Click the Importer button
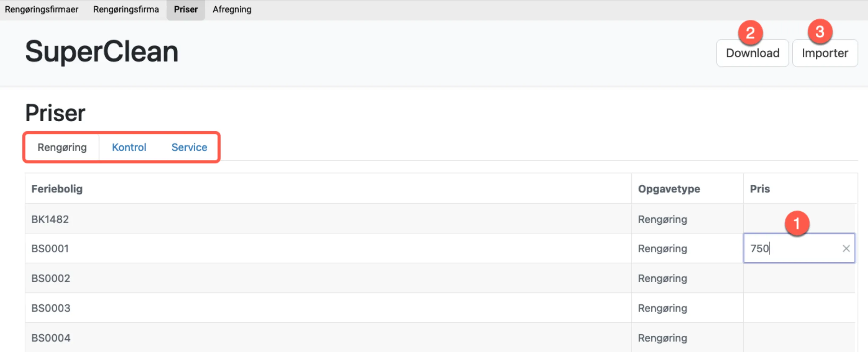Image resolution: width=868 pixels, height=352 pixels. click(x=825, y=53)
